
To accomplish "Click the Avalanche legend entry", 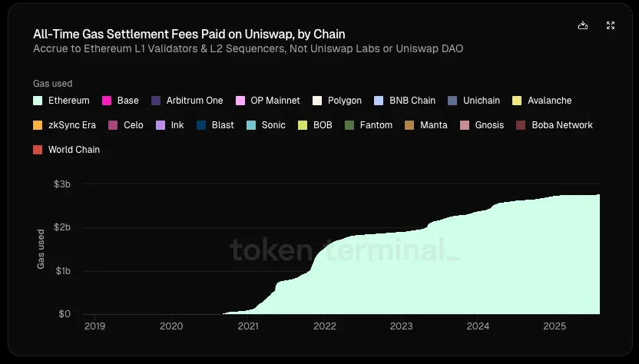I will [x=542, y=101].
